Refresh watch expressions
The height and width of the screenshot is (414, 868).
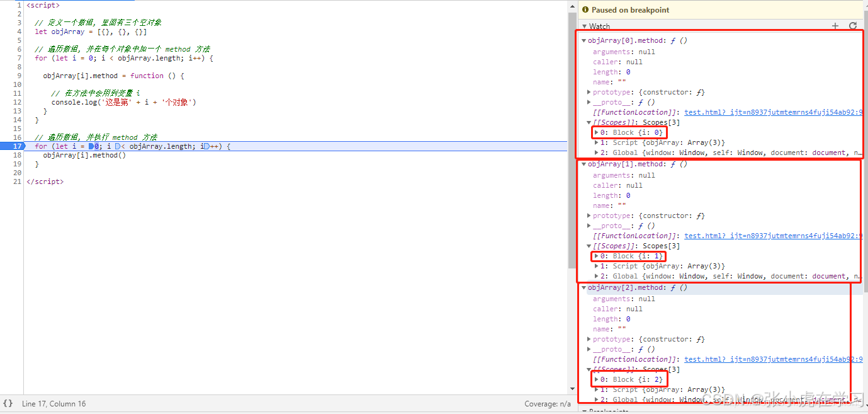853,26
